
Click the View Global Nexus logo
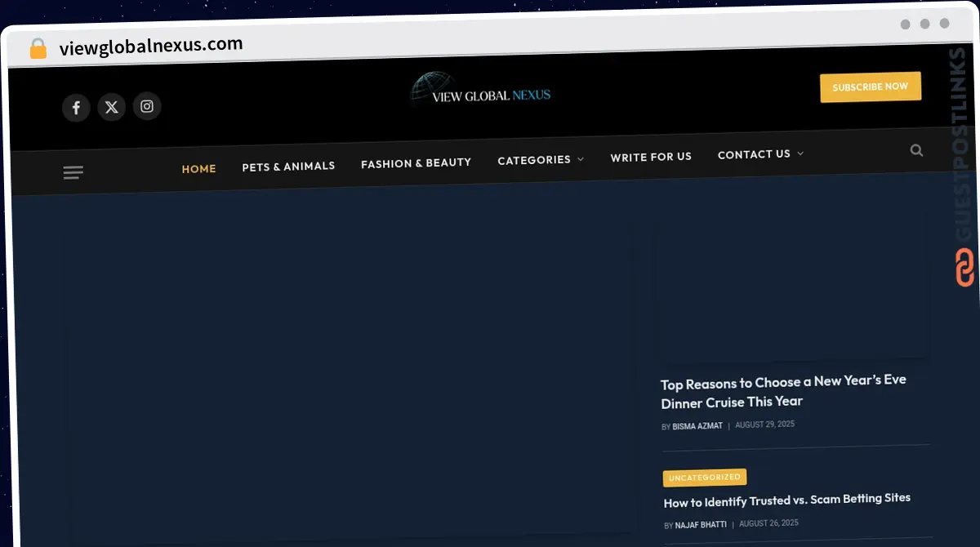pos(480,91)
